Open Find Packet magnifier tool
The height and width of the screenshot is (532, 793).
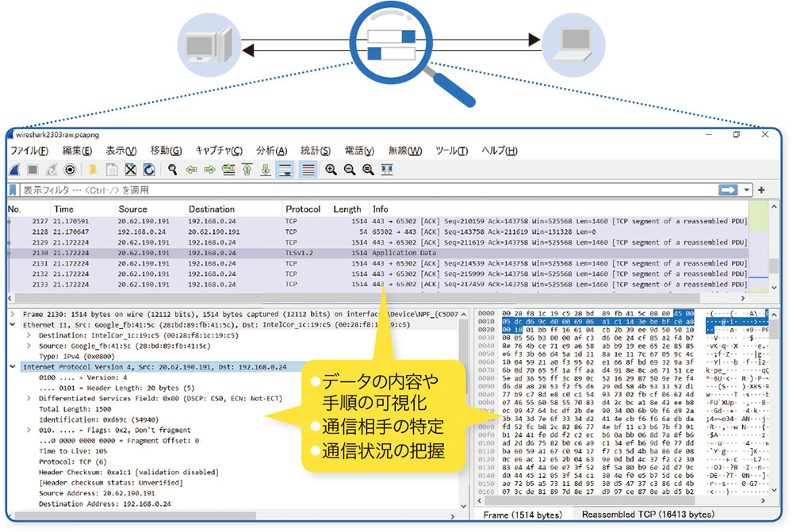[172, 170]
